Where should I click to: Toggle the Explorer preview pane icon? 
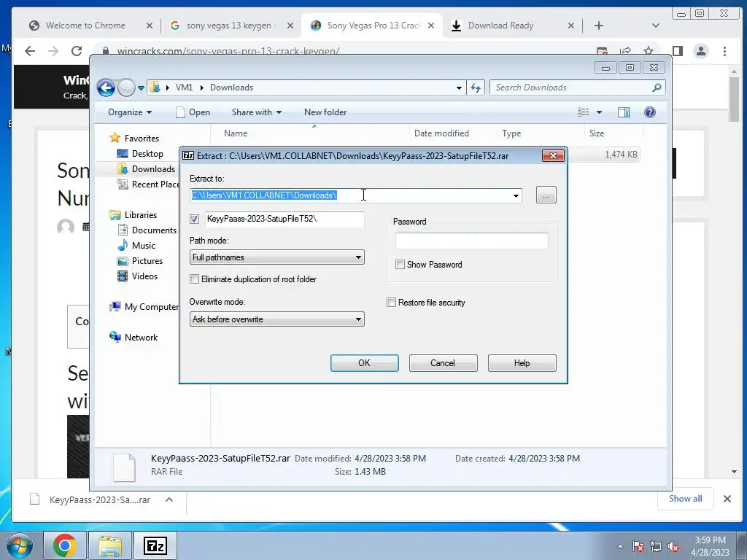[623, 112]
